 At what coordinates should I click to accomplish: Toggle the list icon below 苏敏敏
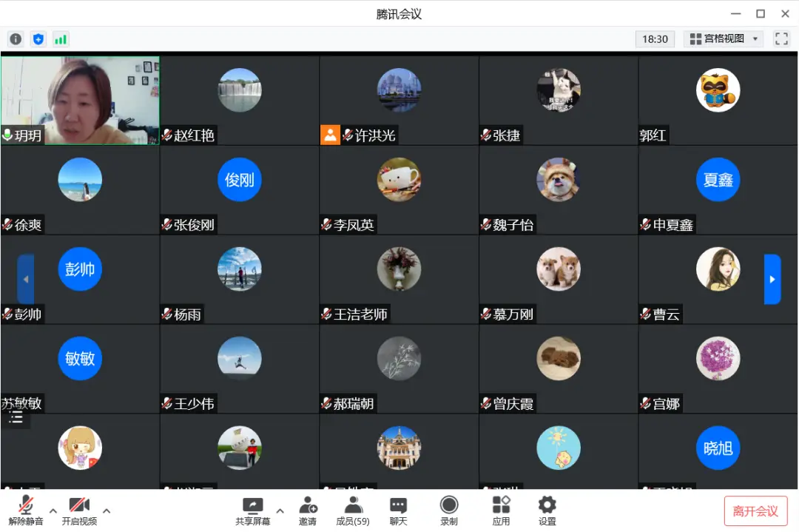(x=16, y=418)
